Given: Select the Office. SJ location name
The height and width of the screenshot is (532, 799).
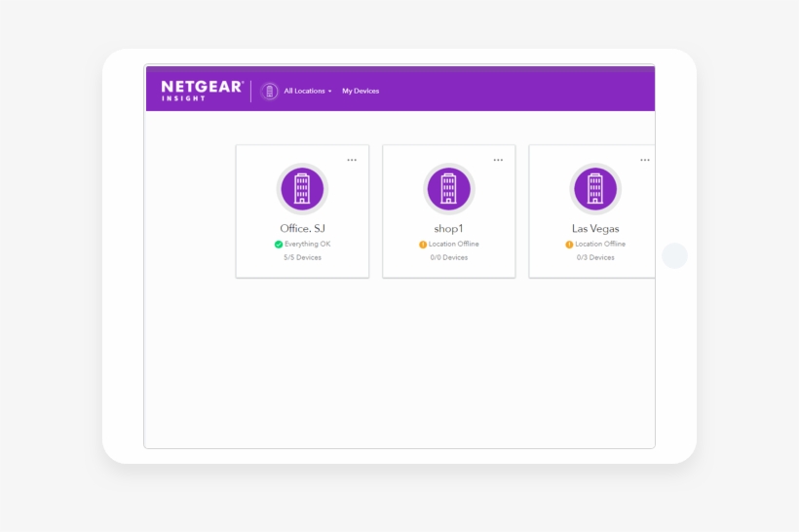Looking at the screenshot, I should tap(302, 228).
